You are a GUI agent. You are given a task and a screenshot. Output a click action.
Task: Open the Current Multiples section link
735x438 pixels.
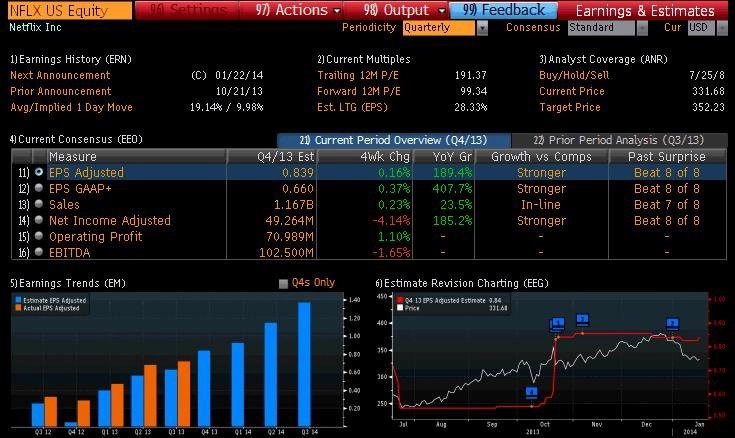(x=364, y=59)
